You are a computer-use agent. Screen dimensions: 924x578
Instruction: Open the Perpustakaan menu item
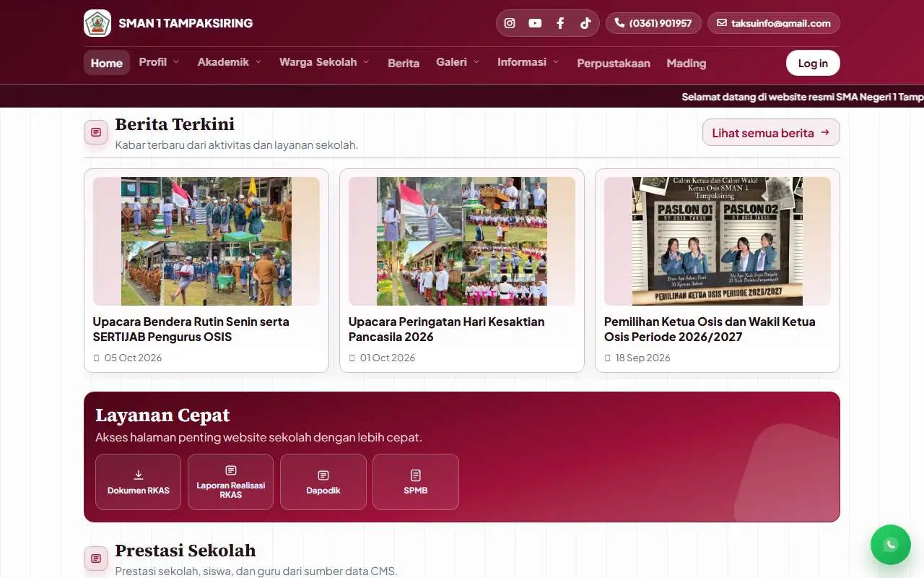pos(614,63)
